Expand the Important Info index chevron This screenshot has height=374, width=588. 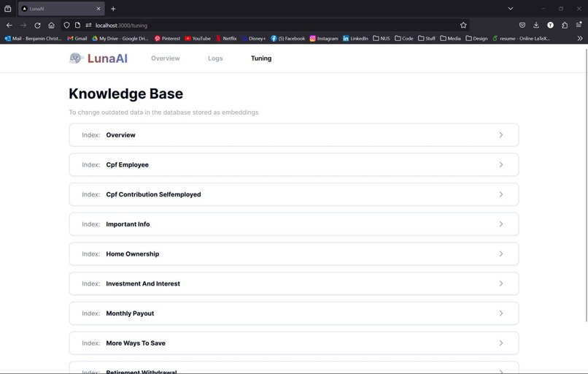tap(501, 224)
